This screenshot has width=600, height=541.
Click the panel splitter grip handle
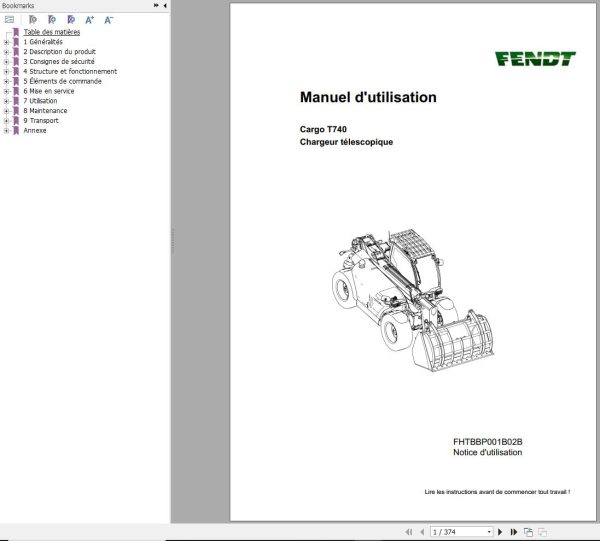(x=173, y=241)
